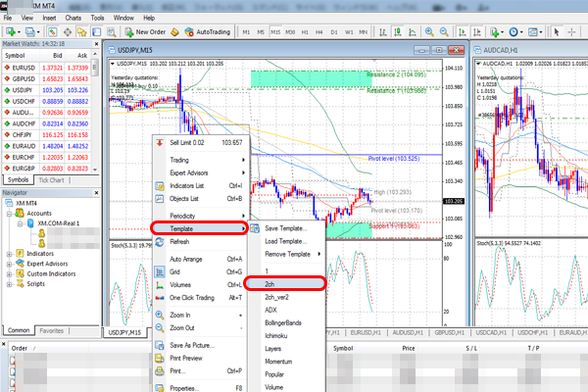Select the M1 timeframe

click(246, 32)
